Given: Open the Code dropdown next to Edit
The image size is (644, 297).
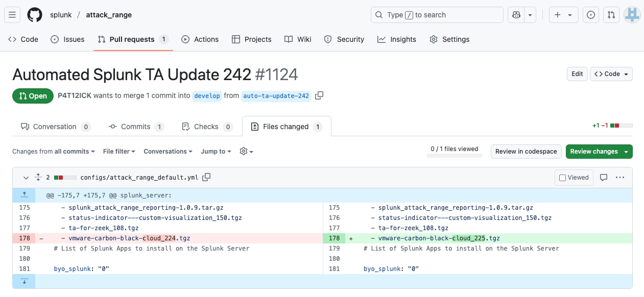Looking at the screenshot, I should coord(611,74).
